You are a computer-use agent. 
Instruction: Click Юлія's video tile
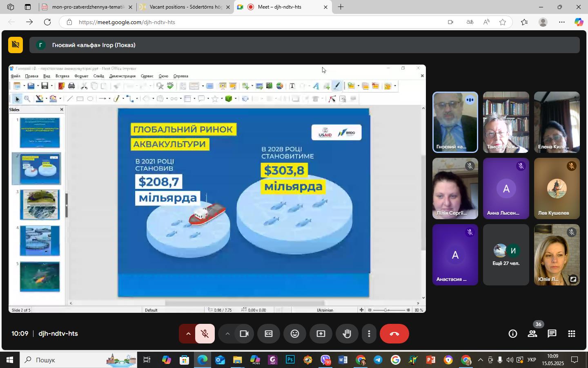pyautogui.click(x=557, y=255)
